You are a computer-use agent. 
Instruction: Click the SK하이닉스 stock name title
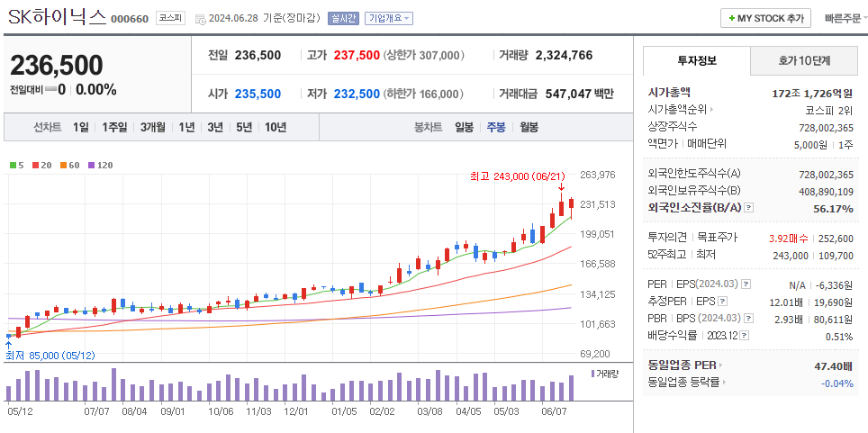coord(57,16)
